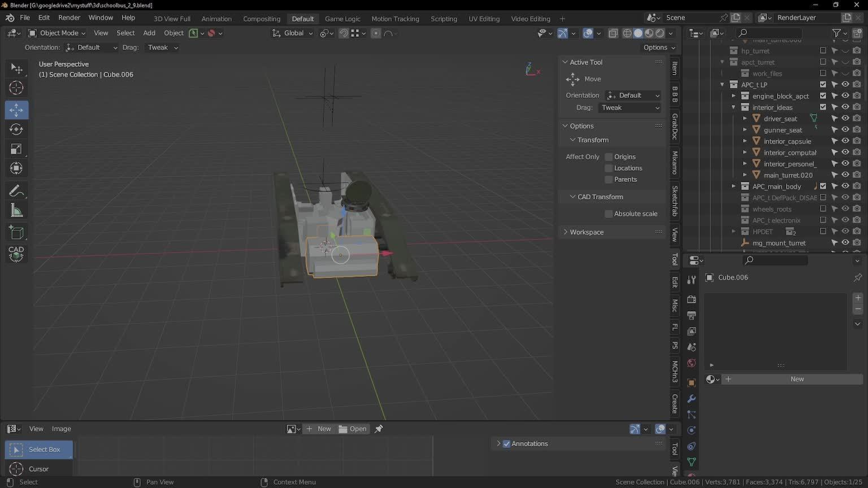
Task: Click the viewport navigation axis gizmo
Action: click(x=531, y=69)
